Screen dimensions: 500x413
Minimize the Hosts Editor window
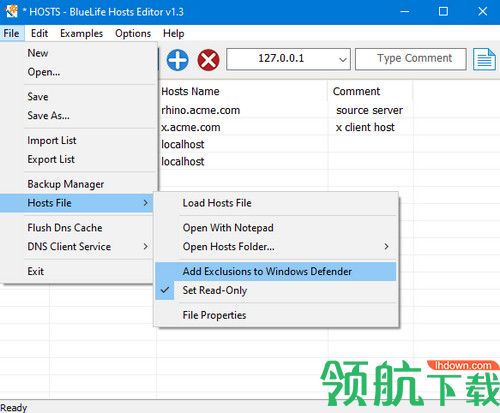click(x=405, y=12)
